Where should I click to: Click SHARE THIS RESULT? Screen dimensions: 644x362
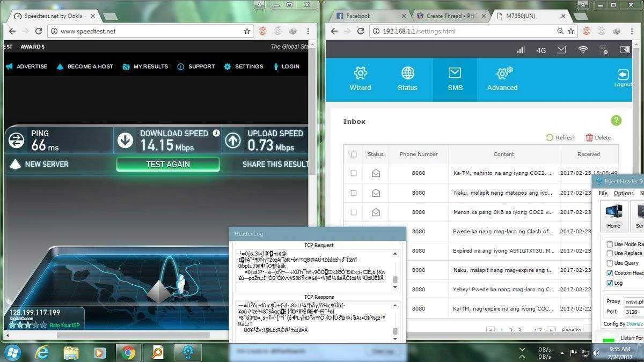(x=276, y=164)
